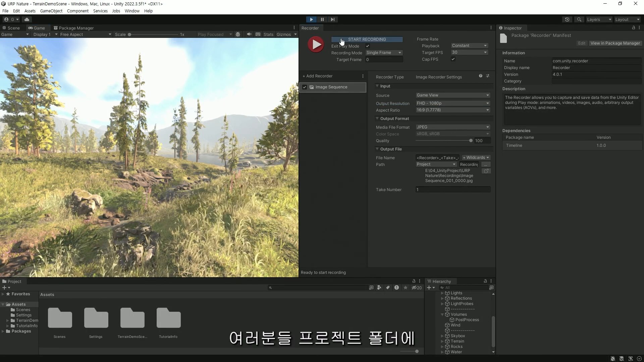Screen dimensions: 644x362
Task: Click the Step frame button
Action: coord(332,19)
